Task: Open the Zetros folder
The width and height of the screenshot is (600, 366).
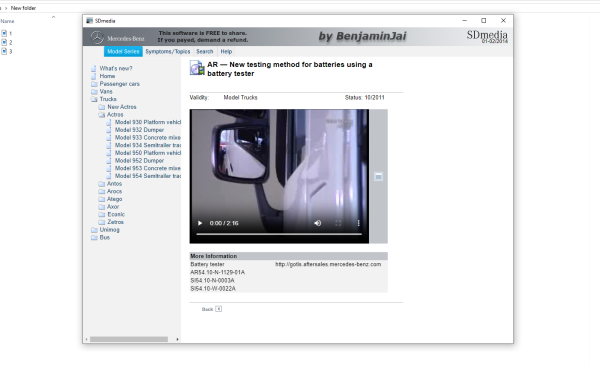Action: [x=115, y=222]
